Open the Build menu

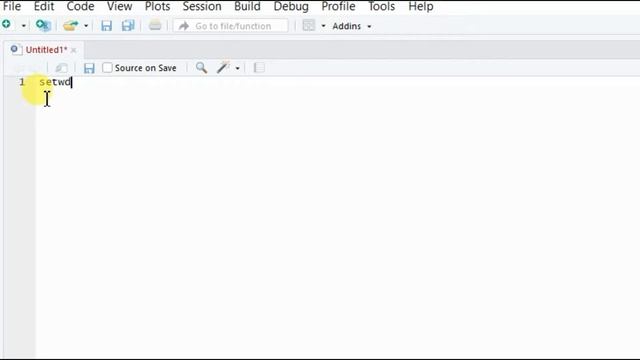point(247,7)
